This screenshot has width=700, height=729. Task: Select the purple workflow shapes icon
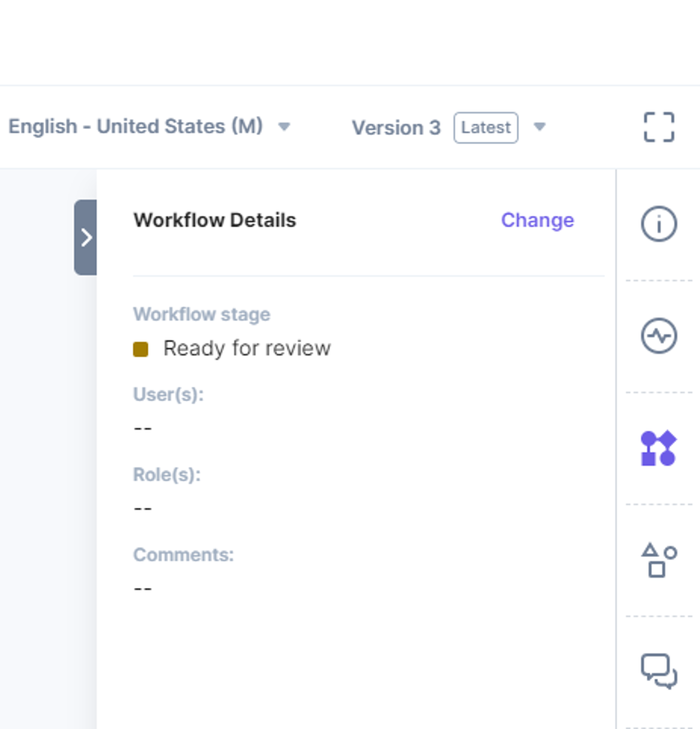tap(659, 448)
